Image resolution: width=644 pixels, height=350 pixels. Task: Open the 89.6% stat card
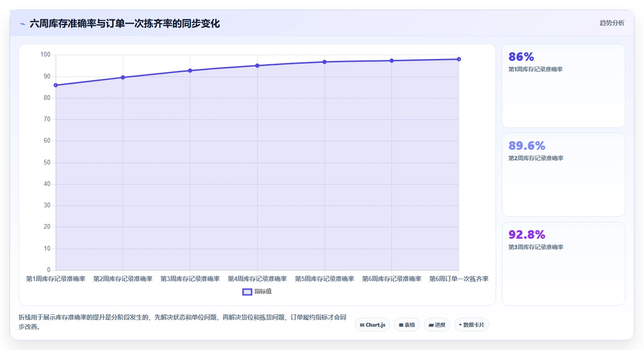click(x=564, y=175)
